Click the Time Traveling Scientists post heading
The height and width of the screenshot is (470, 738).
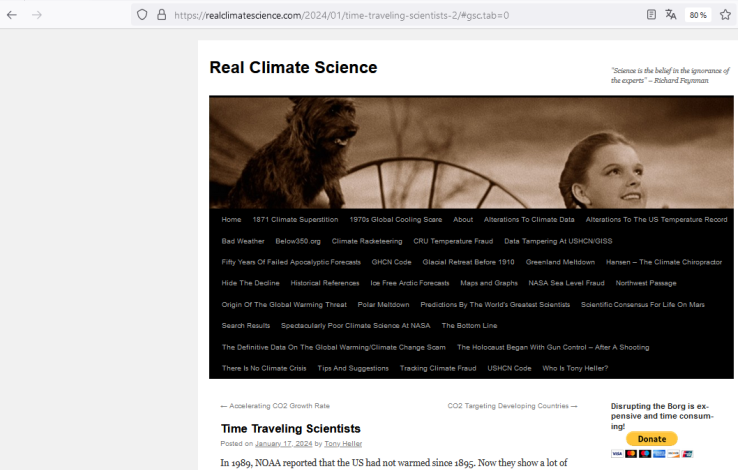coord(290,429)
